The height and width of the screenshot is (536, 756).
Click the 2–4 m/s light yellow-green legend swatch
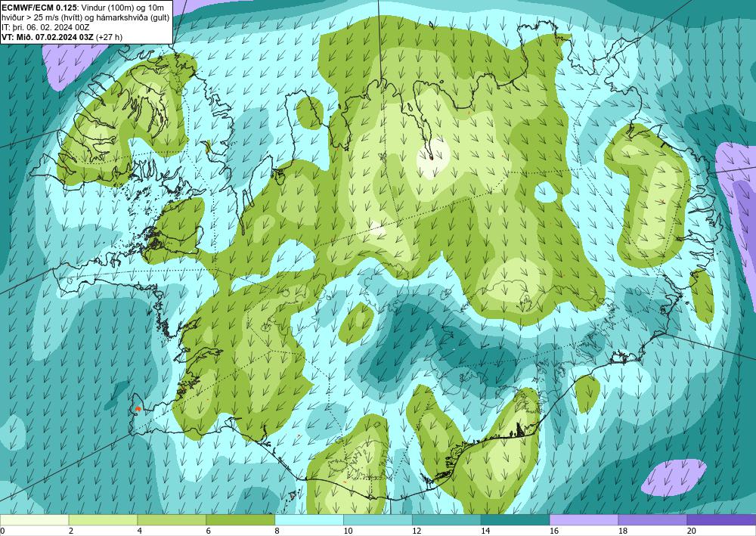(x=103, y=520)
